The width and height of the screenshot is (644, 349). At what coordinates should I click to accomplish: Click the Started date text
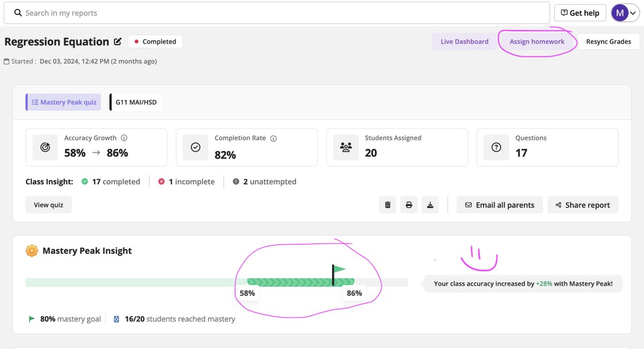point(98,61)
